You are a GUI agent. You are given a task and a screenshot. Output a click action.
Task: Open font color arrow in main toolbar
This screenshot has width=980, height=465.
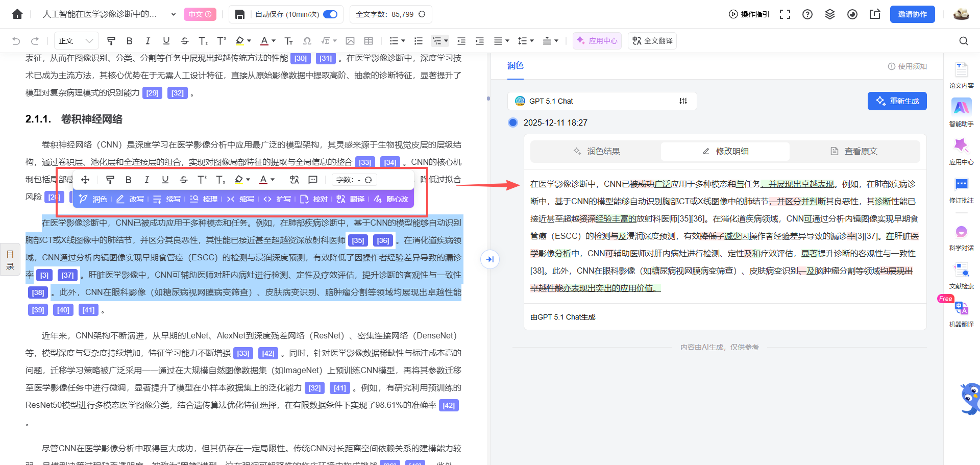point(274,41)
